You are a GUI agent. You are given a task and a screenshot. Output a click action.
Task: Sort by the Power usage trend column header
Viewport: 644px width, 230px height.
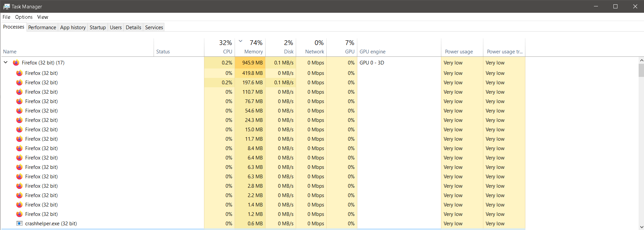tap(504, 47)
